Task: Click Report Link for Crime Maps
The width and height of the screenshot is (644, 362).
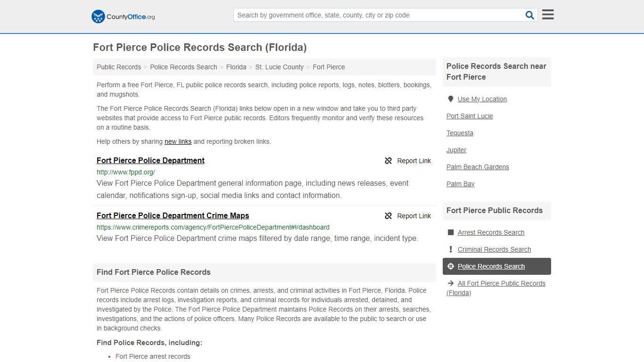Action: [408, 216]
